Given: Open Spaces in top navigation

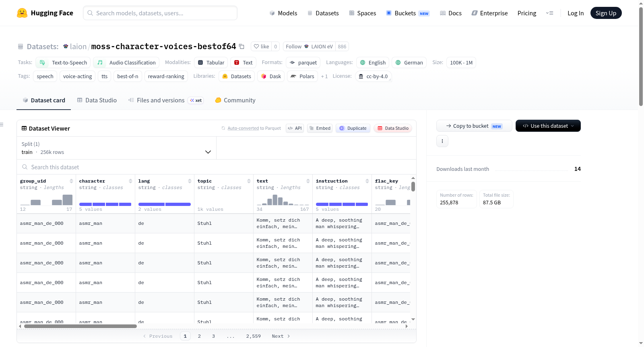Looking at the screenshot, I should [x=362, y=13].
